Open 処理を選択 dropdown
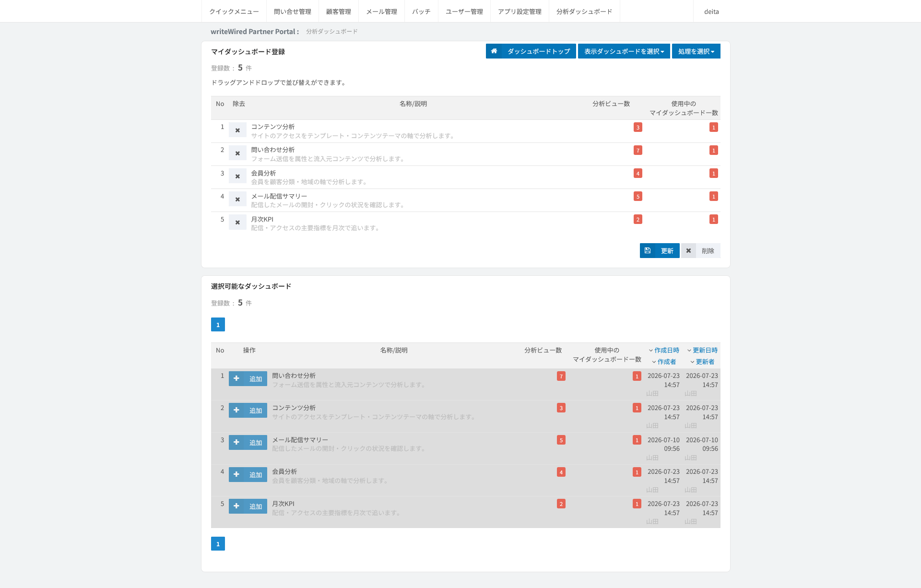The height and width of the screenshot is (588, 921). click(x=696, y=51)
